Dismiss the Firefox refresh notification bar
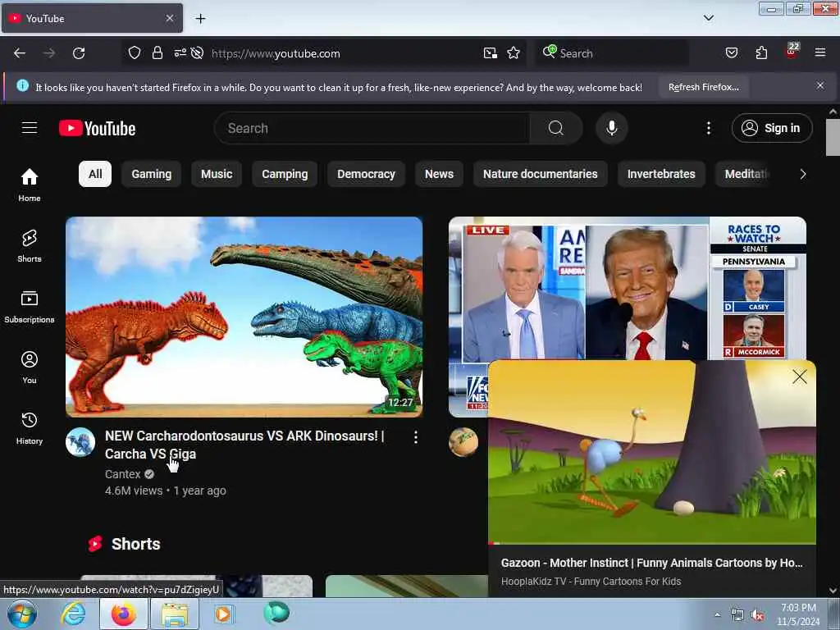 [819, 85]
